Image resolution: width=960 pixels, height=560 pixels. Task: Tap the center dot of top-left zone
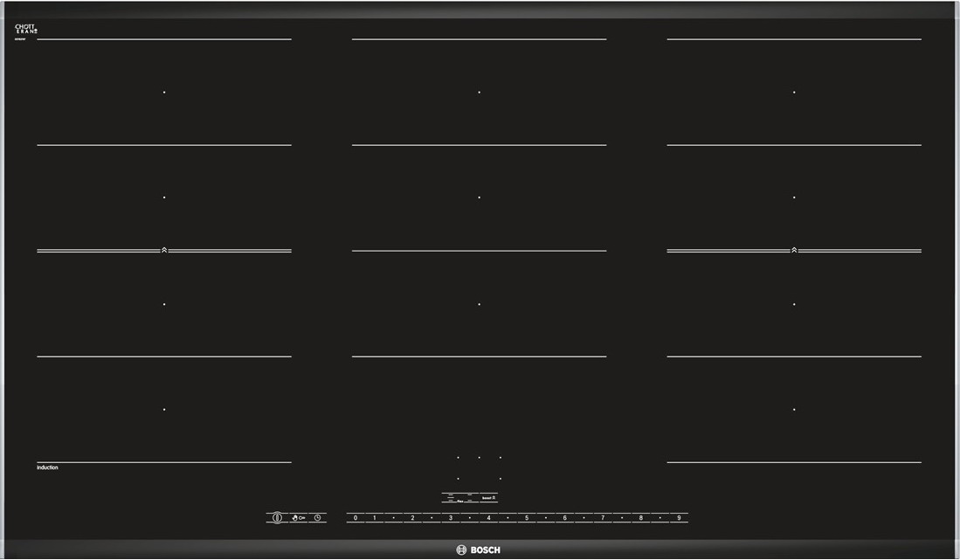164,92
